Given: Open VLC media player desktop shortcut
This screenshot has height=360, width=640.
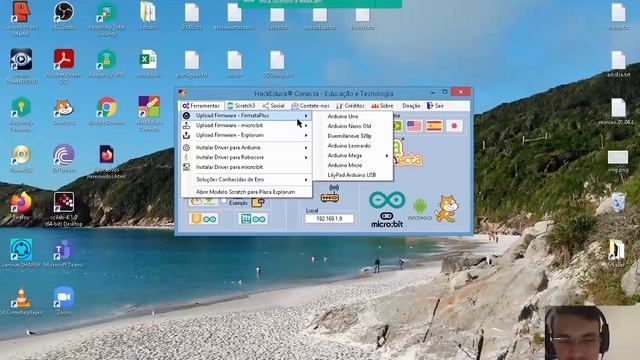Looking at the screenshot, I should pyautogui.click(x=21, y=301).
